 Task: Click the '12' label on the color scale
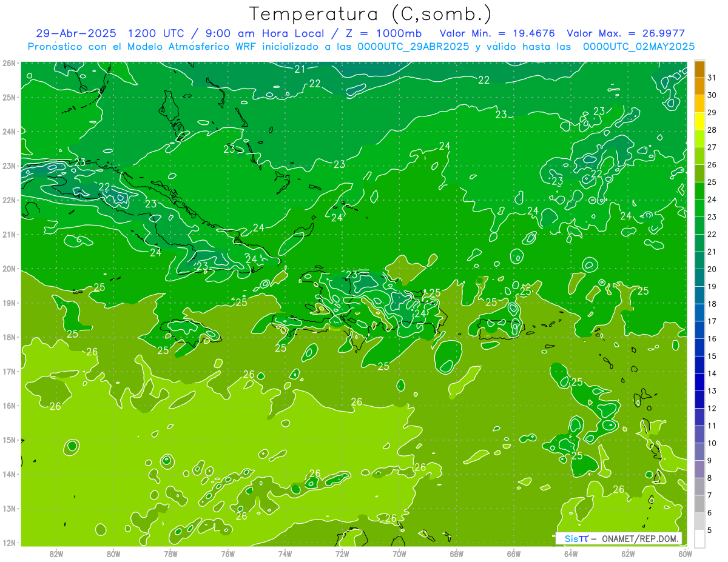pos(712,408)
